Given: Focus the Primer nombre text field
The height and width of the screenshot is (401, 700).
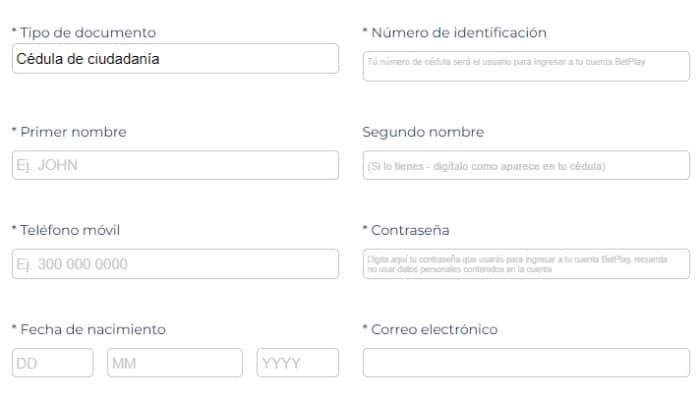Looking at the screenshot, I should pyautogui.click(x=175, y=165).
